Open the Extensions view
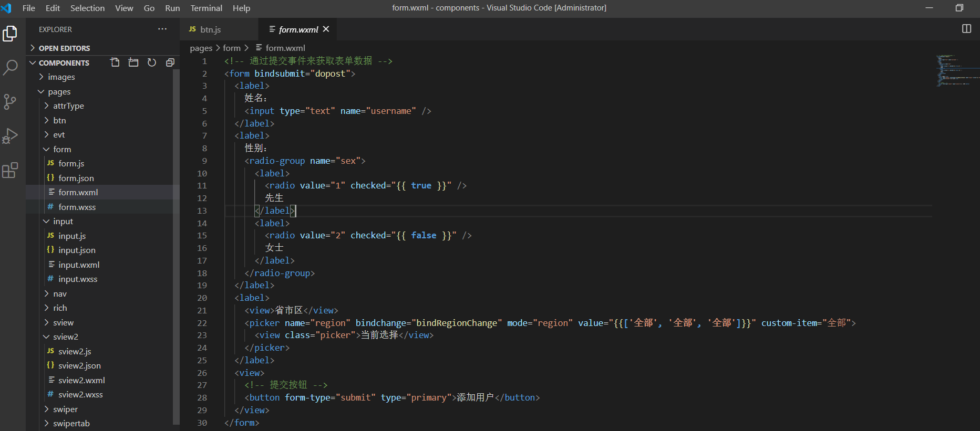 (x=10, y=170)
